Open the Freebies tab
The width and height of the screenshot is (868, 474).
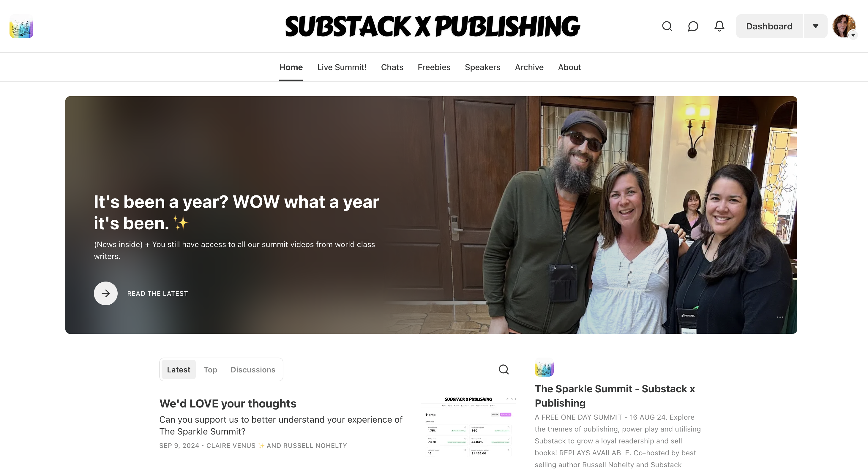pos(434,67)
